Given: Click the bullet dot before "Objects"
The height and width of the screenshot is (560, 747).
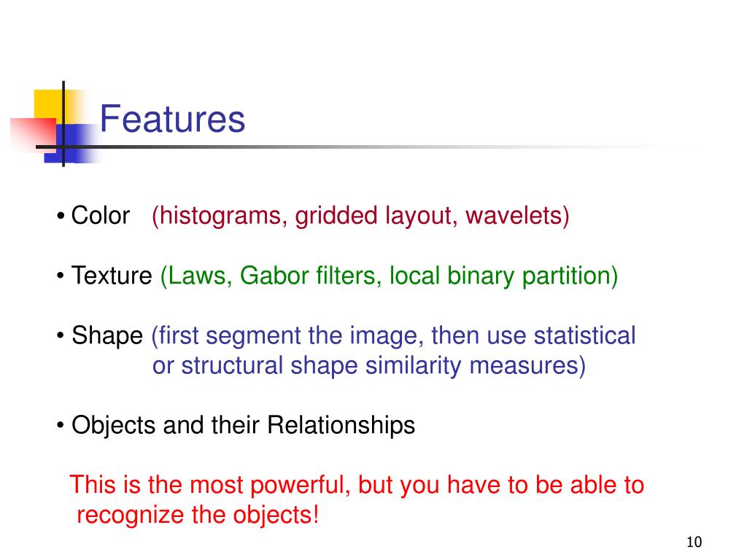Looking at the screenshot, I should click(x=61, y=426).
